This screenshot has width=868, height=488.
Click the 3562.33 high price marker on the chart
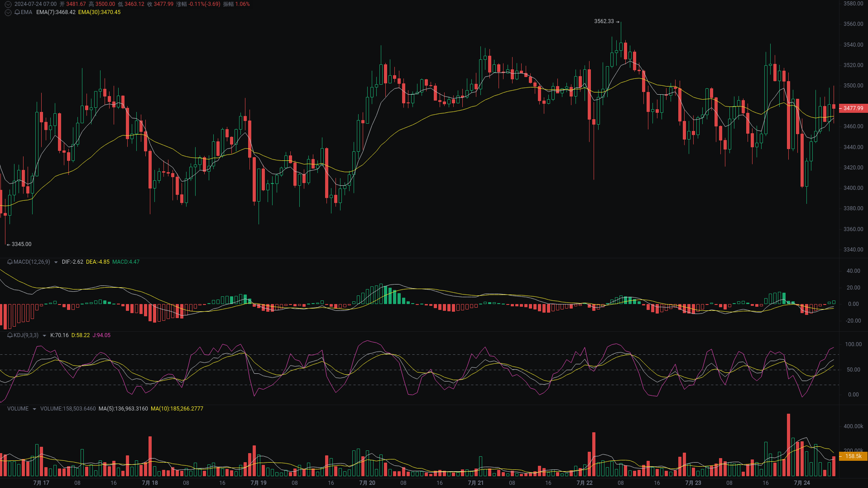click(604, 21)
